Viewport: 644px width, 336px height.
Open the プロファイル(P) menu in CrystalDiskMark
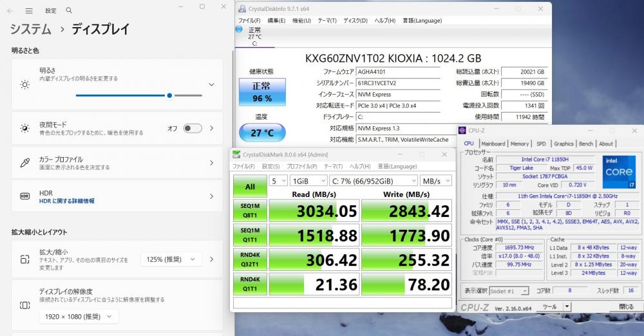pos(302,166)
